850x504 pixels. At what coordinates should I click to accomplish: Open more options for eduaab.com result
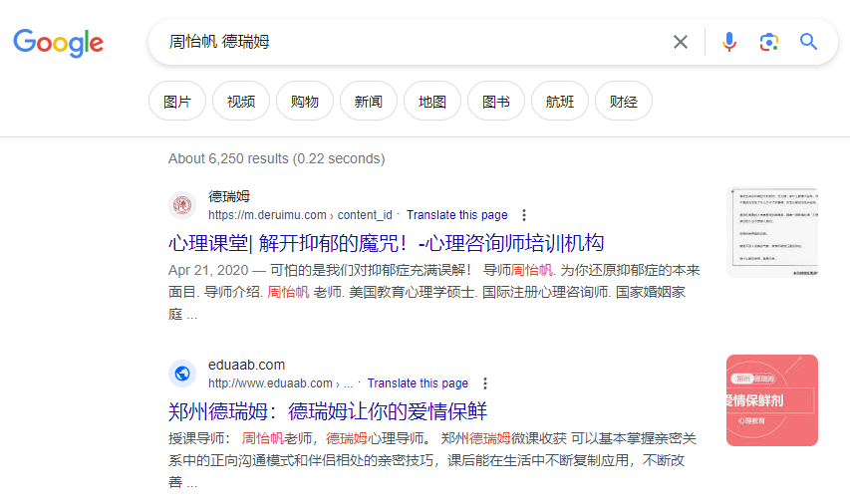point(484,383)
